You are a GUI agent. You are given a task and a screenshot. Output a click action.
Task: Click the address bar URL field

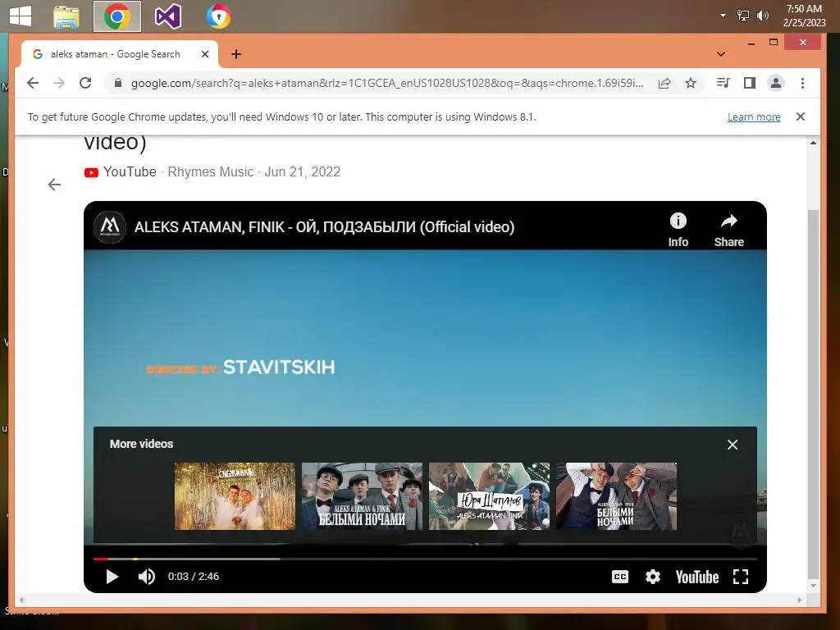pos(387,83)
